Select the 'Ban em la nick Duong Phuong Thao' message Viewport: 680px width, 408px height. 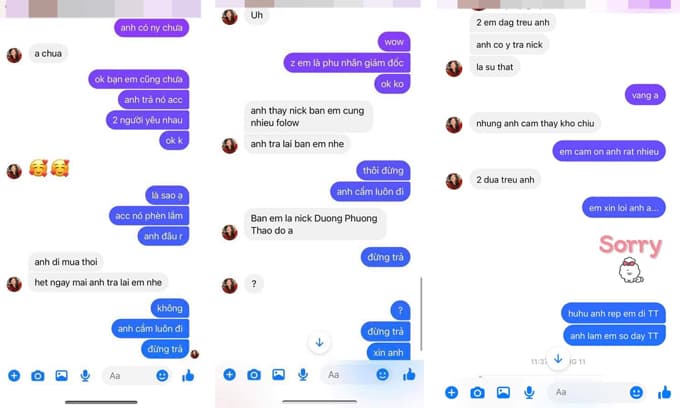[x=314, y=224]
